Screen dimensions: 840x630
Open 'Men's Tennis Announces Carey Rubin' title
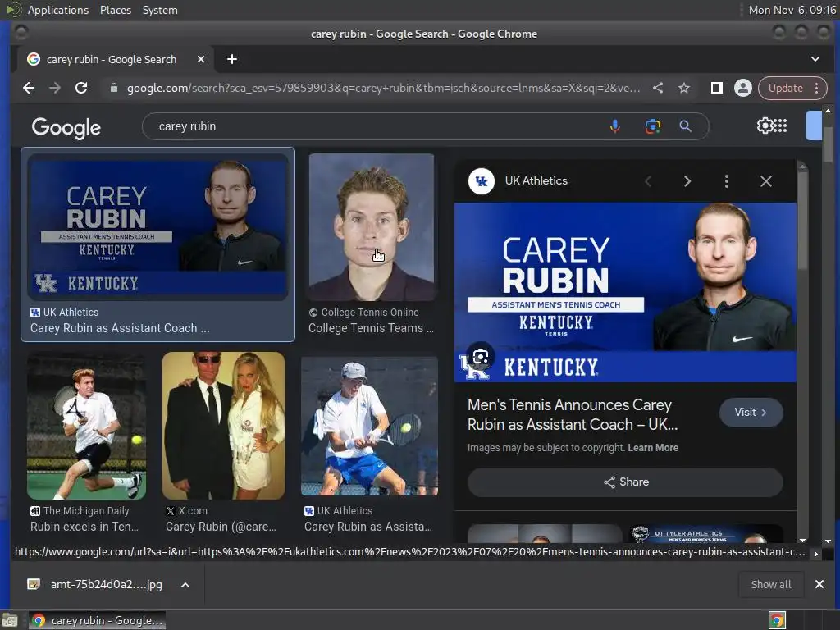pos(572,414)
